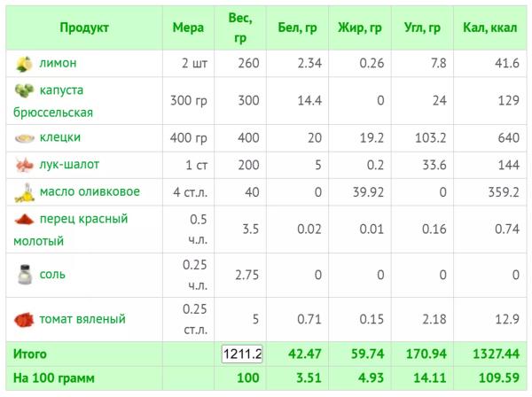
Task: Open the соль product link
Action: pyautogui.click(x=52, y=275)
